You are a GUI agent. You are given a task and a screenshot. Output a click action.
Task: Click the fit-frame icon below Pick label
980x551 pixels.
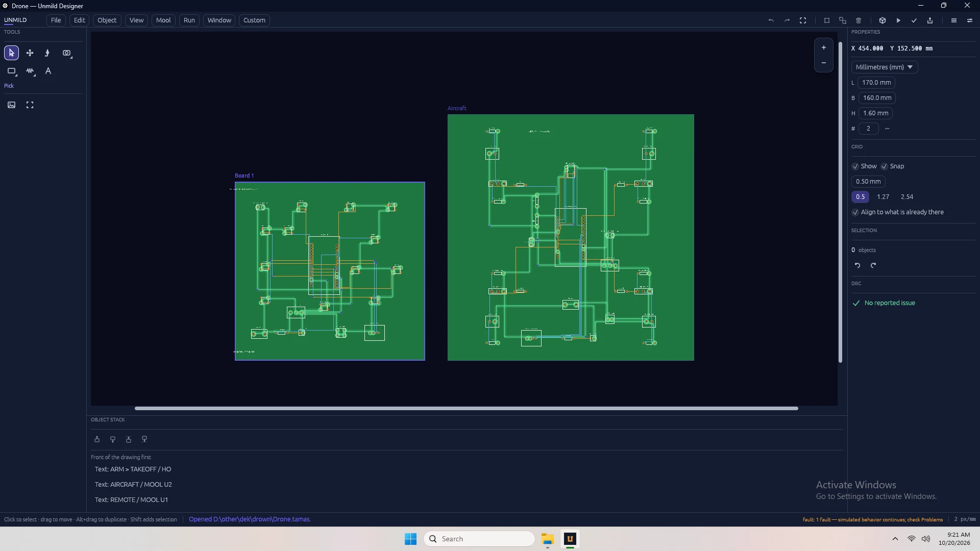point(30,105)
